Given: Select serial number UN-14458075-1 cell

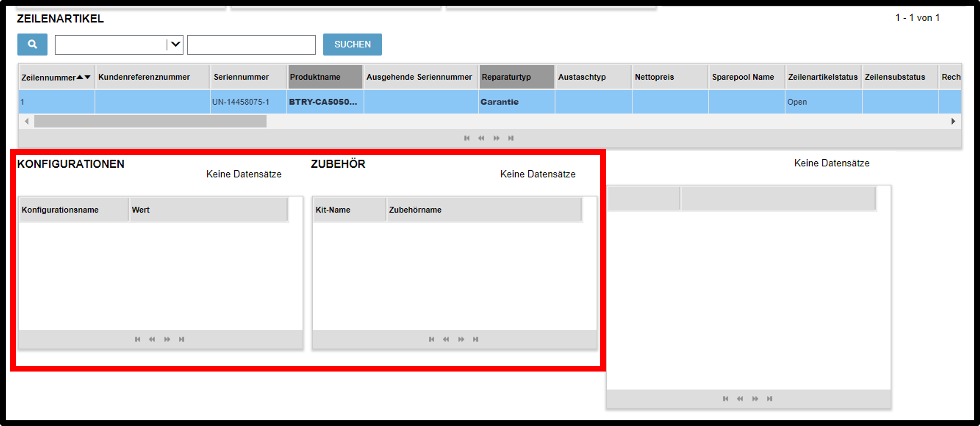Looking at the screenshot, I should (248, 102).
